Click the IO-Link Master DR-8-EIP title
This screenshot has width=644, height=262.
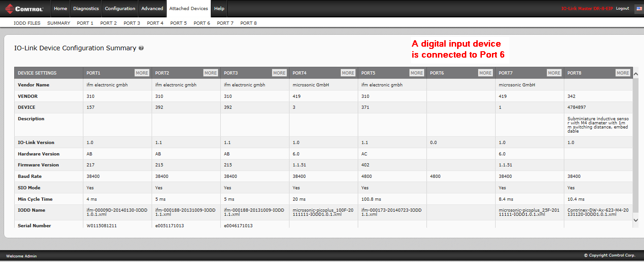[x=587, y=9]
